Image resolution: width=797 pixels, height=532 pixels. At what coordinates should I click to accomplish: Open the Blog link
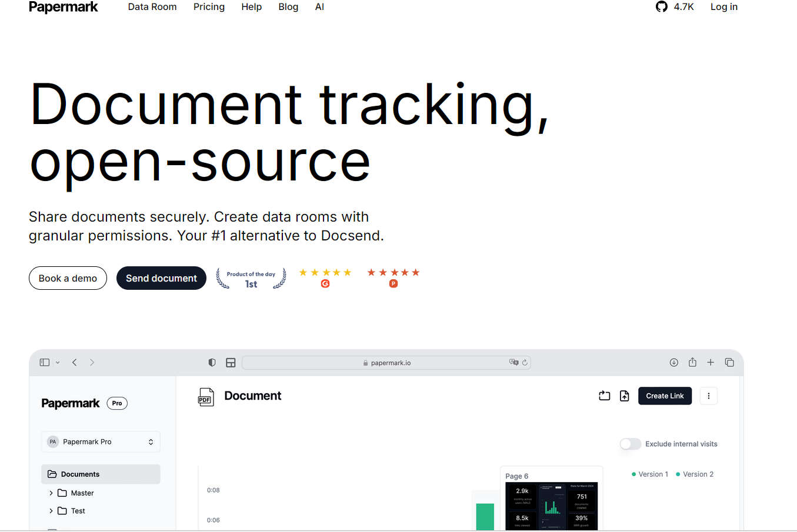(x=288, y=7)
